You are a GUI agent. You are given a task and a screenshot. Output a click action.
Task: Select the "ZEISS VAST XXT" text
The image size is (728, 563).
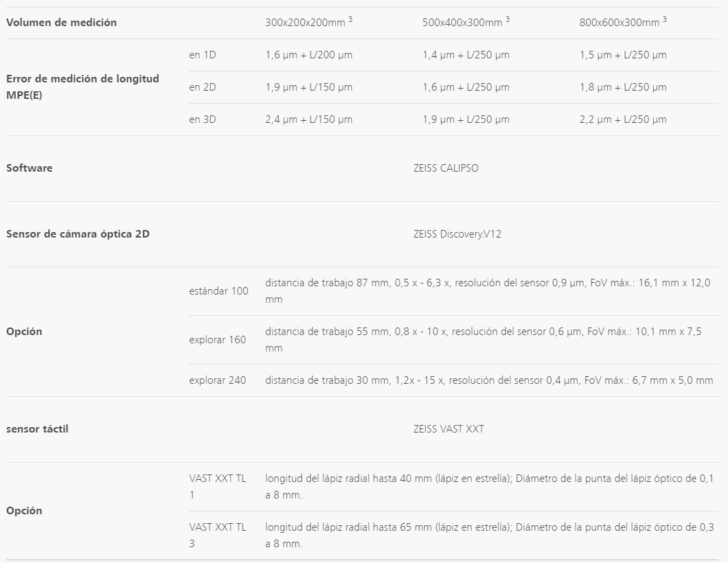[x=448, y=429]
